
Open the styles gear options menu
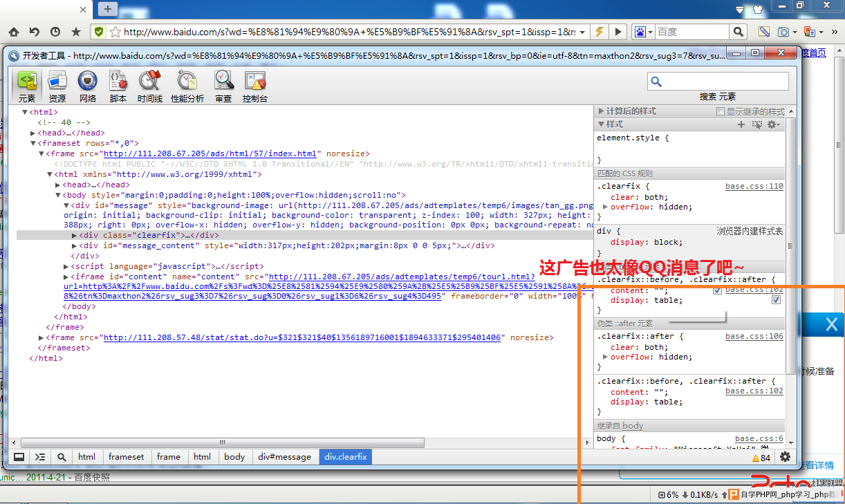pyautogui.click(x=773, y=124)
